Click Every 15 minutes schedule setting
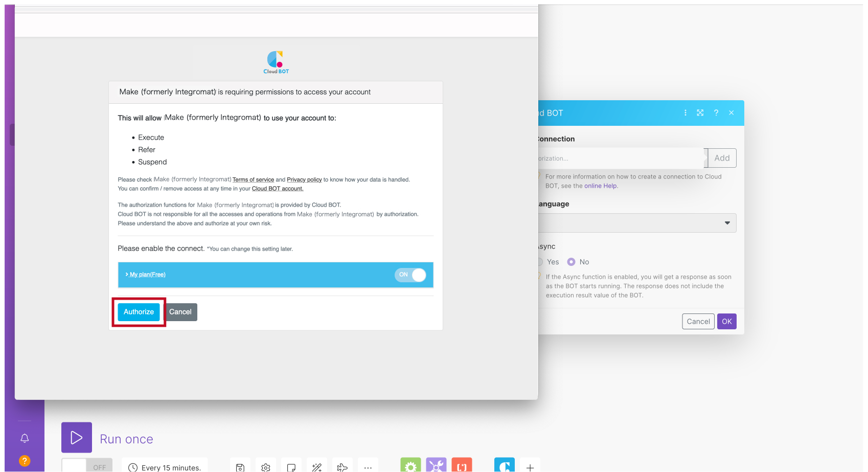The height and width of the screenshot is (472, 868). (x=165, y=467)
